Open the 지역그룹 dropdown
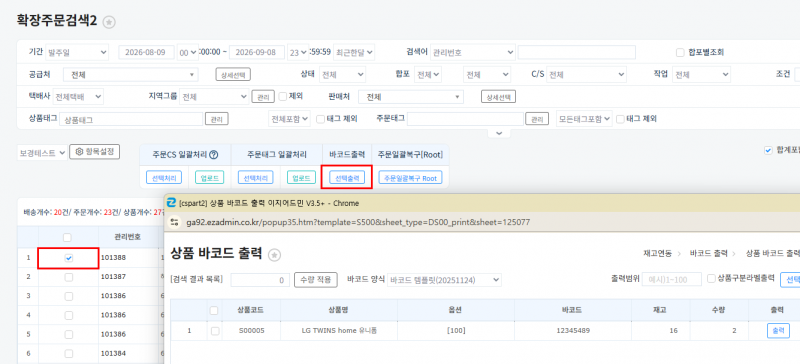This screenshot has width=800, height=364. pos(214,96)
